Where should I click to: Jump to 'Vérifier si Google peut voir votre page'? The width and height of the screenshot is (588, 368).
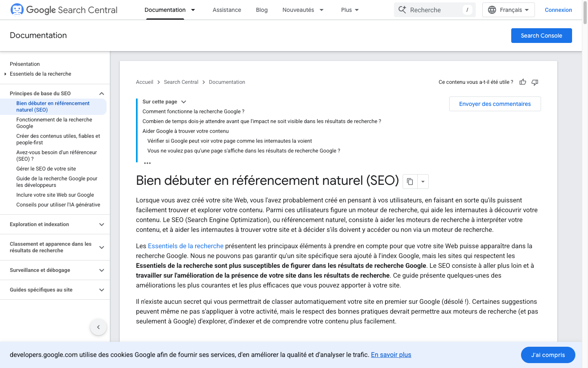[x=229, y=141]
